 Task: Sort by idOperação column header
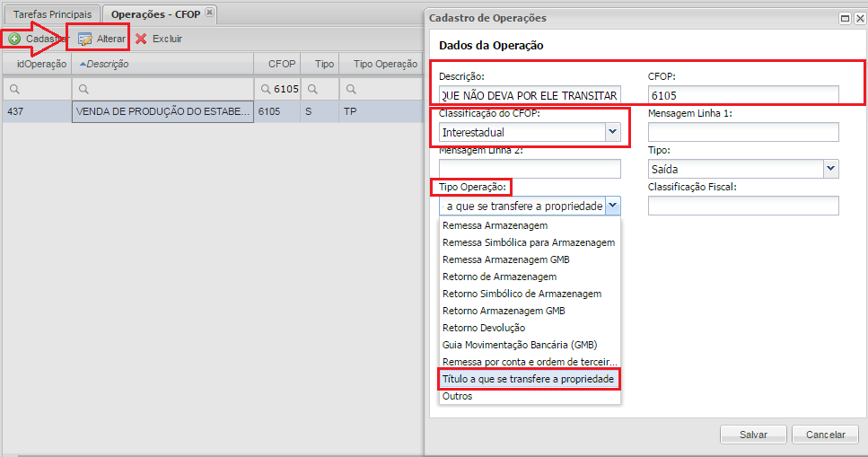(x=37, y=64)
